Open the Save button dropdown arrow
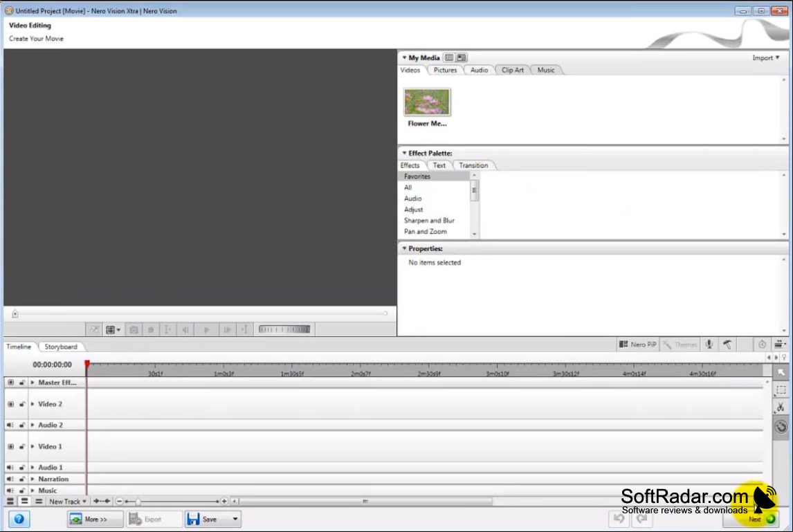 click(235, 519)
